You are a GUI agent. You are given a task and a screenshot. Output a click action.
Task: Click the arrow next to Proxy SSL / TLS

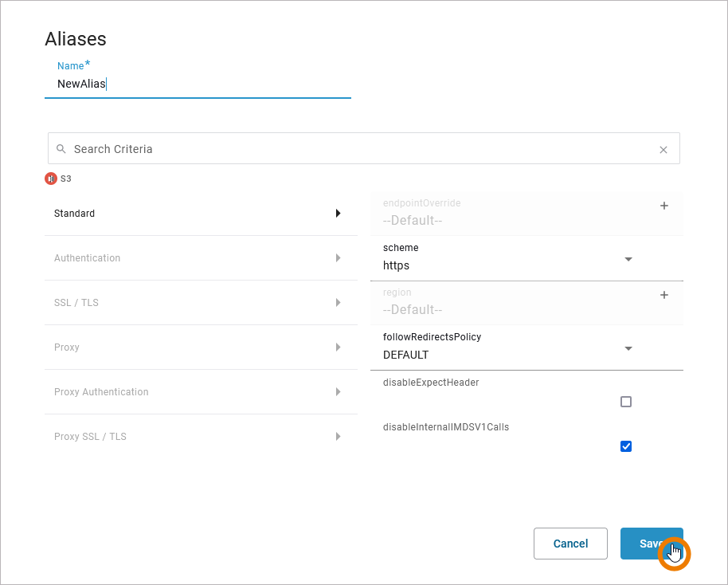[x=338, y=437]
